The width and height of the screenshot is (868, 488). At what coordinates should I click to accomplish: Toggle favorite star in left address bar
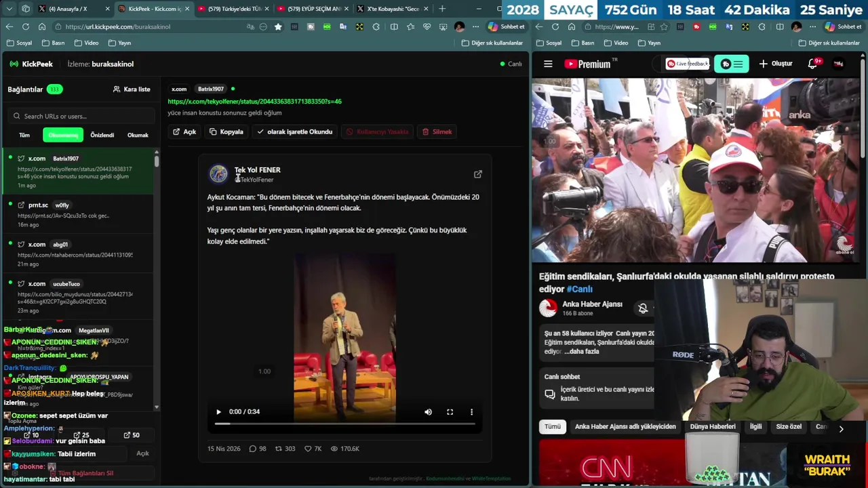point(278,26)
